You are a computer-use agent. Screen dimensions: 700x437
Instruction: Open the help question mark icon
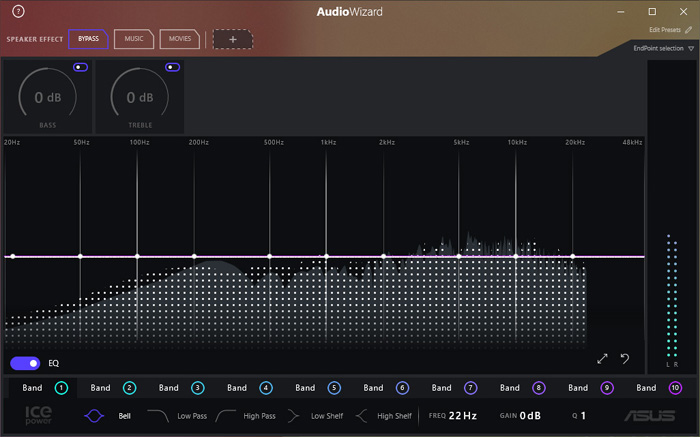(x=18, y=11)
